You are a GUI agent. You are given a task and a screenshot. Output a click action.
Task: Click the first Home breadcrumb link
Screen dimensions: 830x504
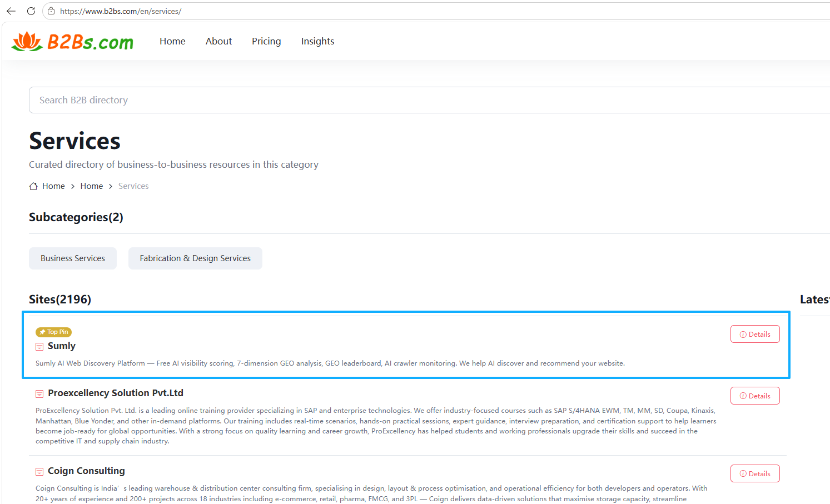[53, 186]
